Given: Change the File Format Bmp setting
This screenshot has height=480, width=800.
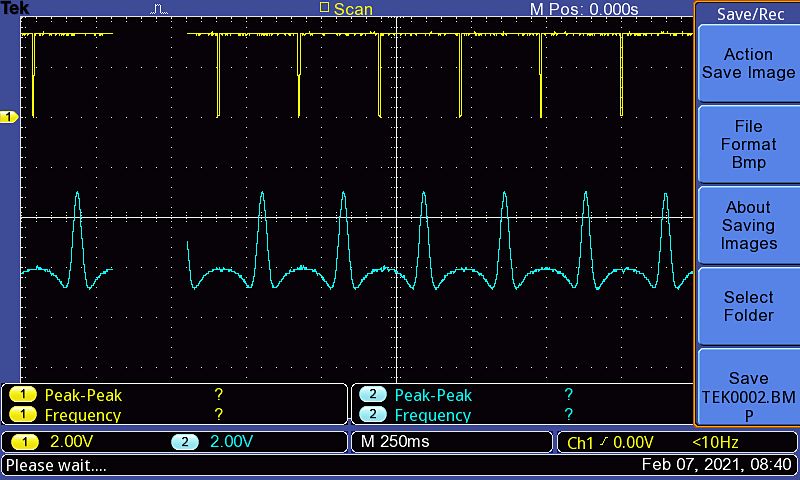Looking at the screenshot, I should point(747,144).
